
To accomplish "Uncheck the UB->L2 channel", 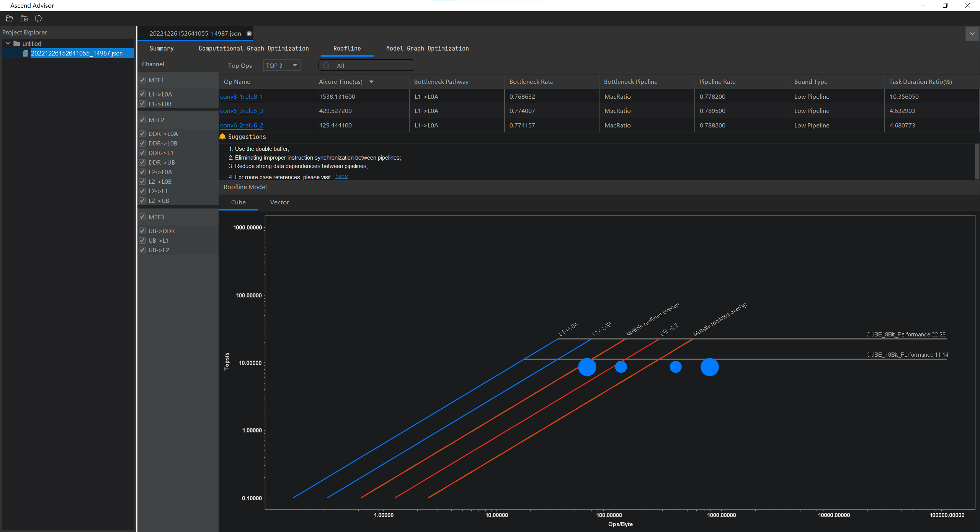I will coord(142,250).
